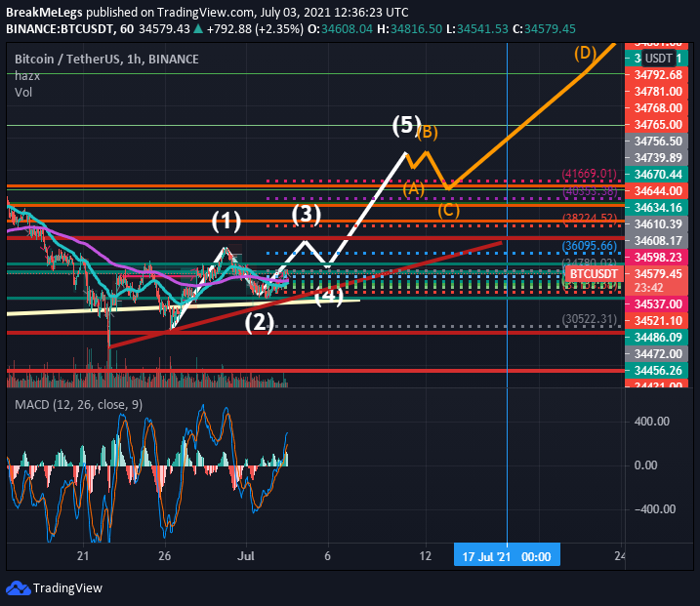Click the BINANCE:BTCUSDT, 60 symbol text
Screen dimensions: 700x606
[x=69, y=29]
